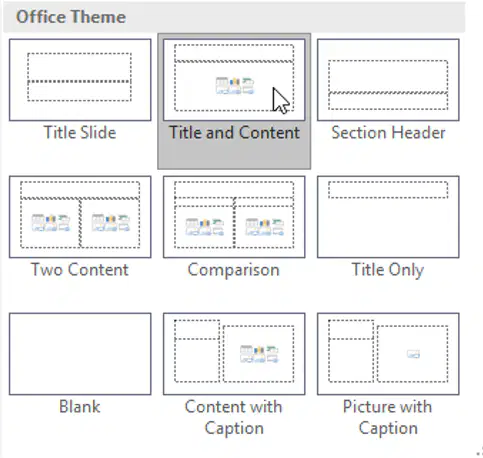The height and width of the screenshot is (458, 483).
Task: Click the Two Content label text
Action: (80, 269)
